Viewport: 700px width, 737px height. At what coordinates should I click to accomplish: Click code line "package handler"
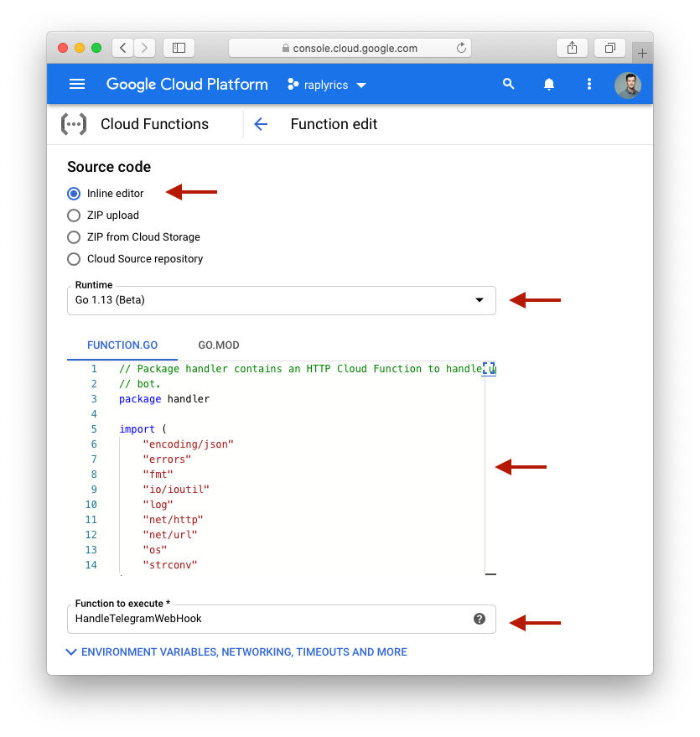coord(164,399)
